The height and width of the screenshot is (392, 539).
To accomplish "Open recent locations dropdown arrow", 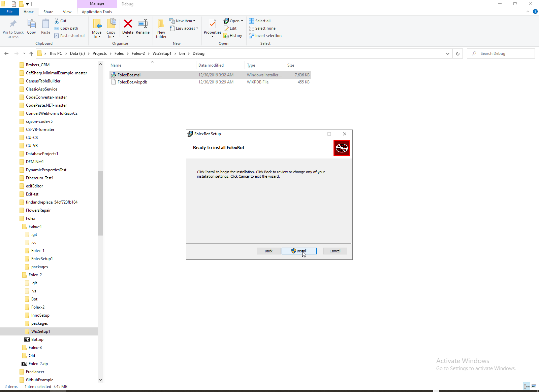I will [24, 54].
